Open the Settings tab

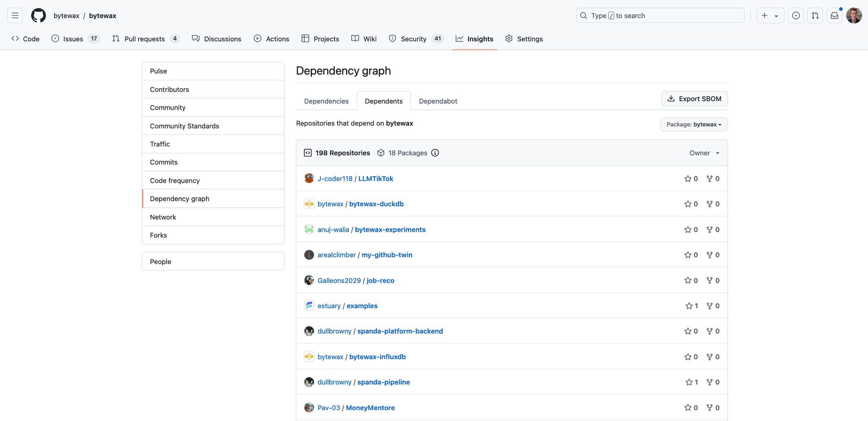(x=524, y=39)
